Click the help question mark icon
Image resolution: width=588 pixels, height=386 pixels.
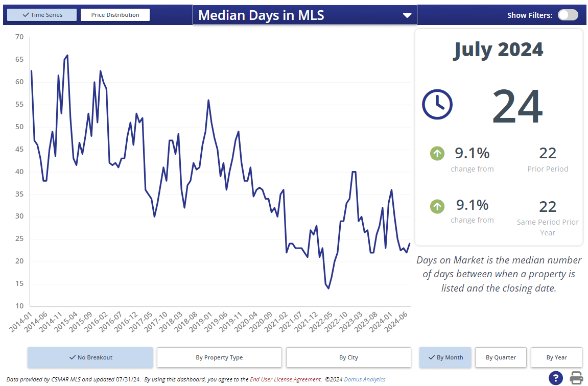coord(556,378)
